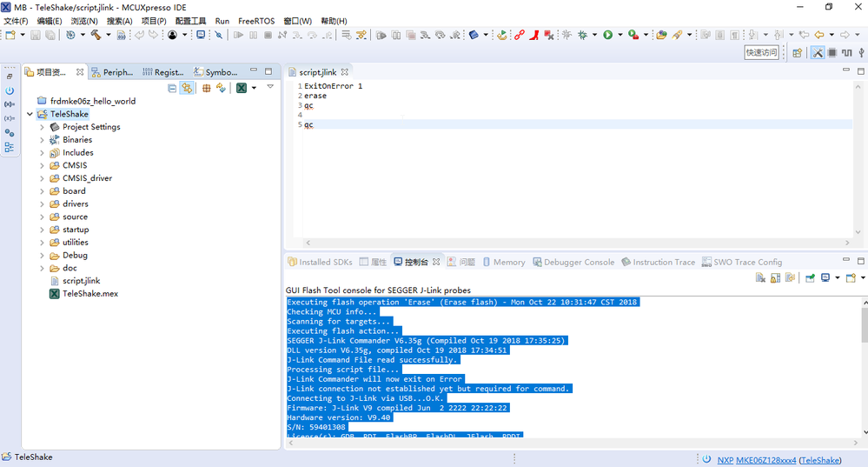This screenshot has height=467, width=868.
Task: Click the blue power icon in left sidebar
Action: coord(10,90)
